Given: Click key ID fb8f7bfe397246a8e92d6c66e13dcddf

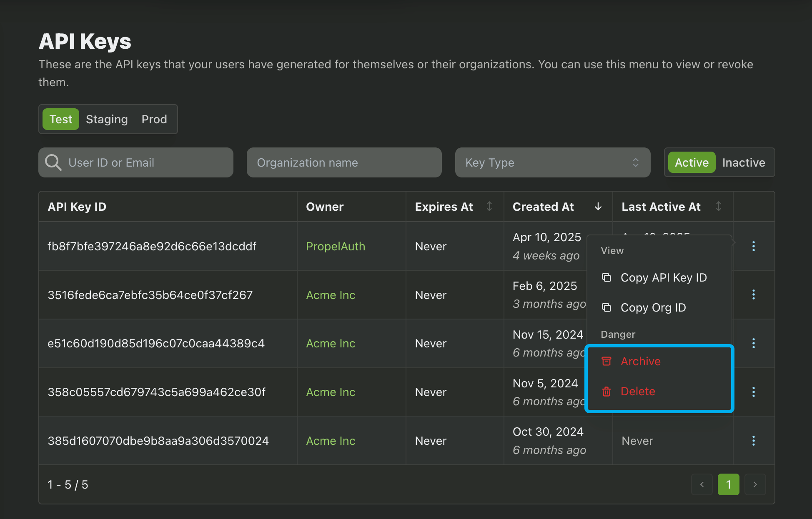Looking at the screenshot, I should 152,246.
